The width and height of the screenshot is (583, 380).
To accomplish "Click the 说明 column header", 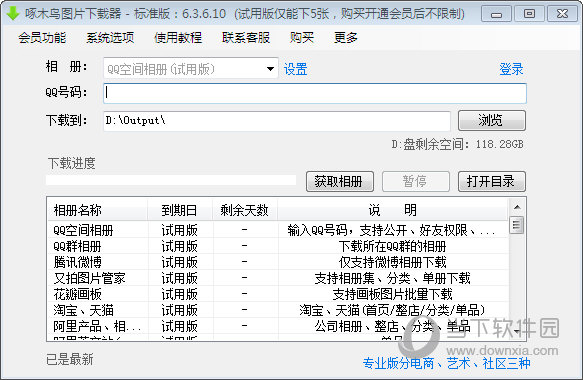I will pos(393,210).
